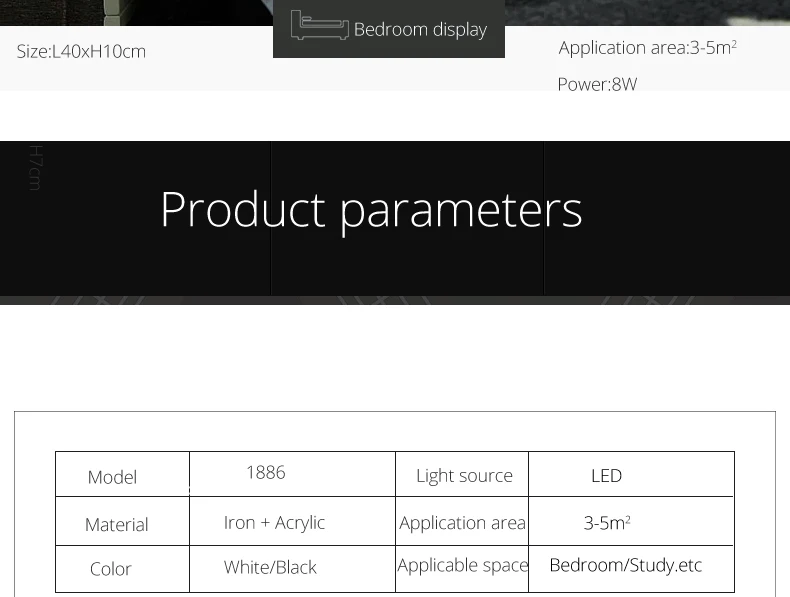790x597 pixels.
Task: Select the Color table cell
Action: [122, 569]
